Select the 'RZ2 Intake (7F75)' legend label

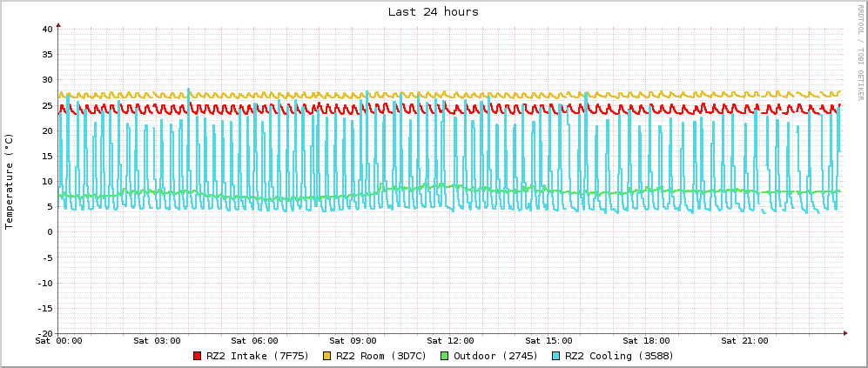(258, 356)
